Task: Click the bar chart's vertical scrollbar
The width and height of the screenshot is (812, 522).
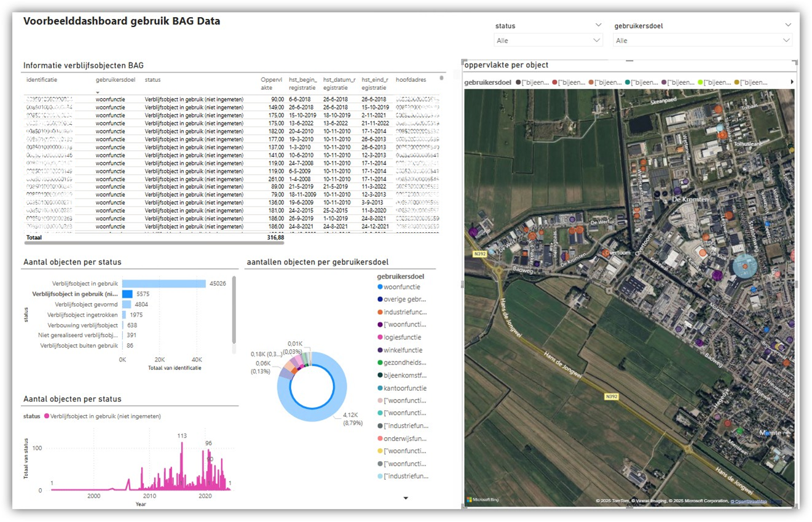Action: (x=234, y=310)
